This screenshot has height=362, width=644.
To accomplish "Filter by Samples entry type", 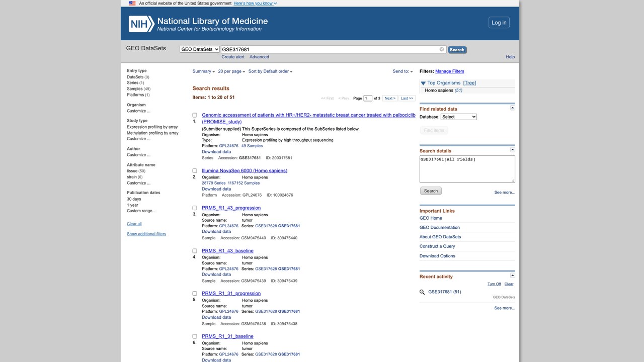I will click(134, 89).
